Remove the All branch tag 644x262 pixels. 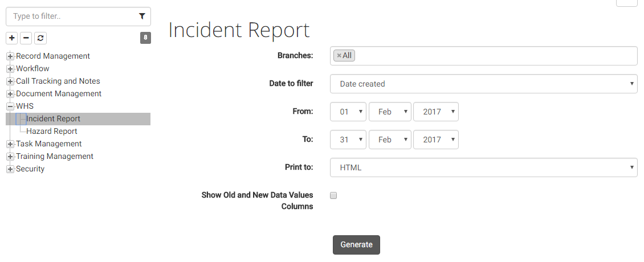pos(339,55)
